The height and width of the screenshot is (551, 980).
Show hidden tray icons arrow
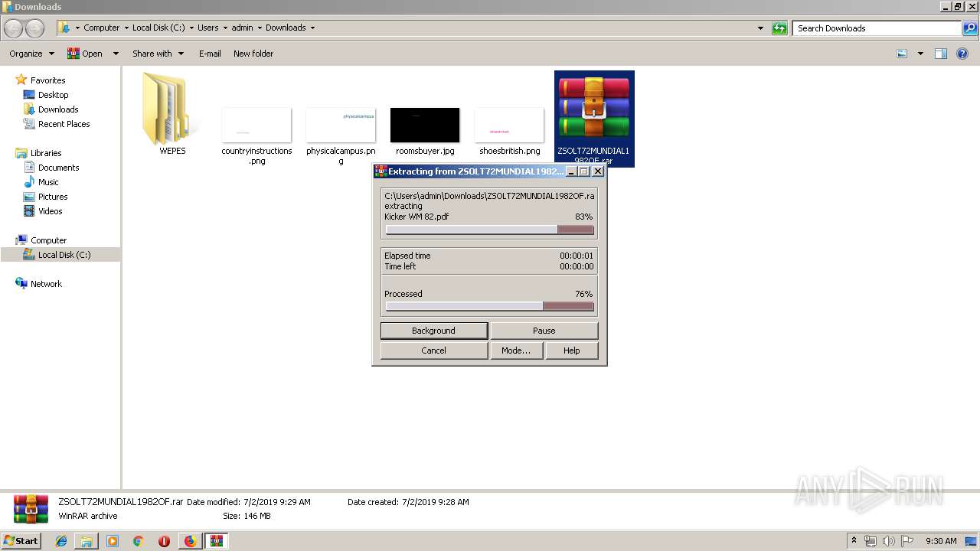point(854,541)
